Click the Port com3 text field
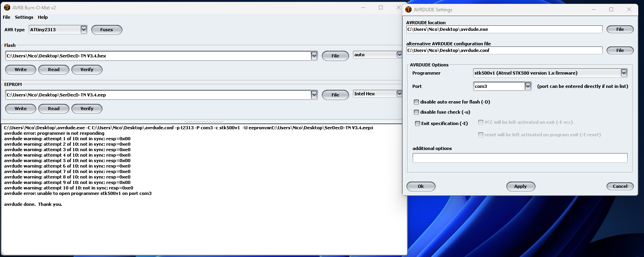 [x=499, y=86]
